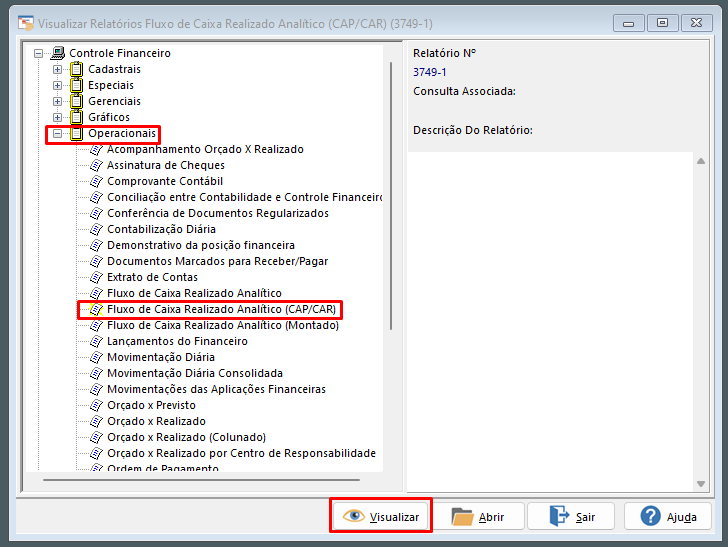Select Conciliação entre Contabilidade e Controle Financeiro

point(245,197)
